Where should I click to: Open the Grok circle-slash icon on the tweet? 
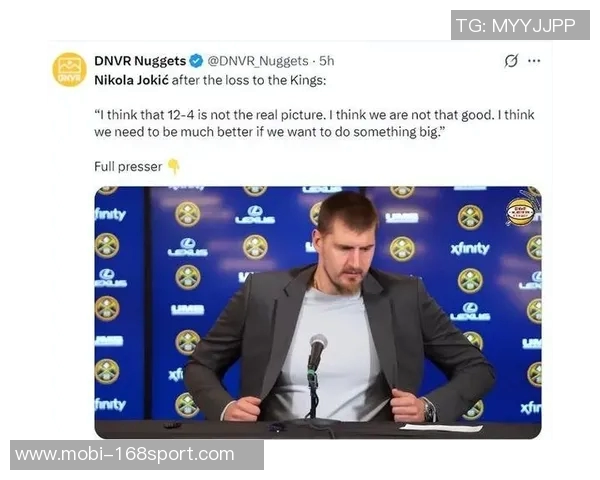pos(511,60)
